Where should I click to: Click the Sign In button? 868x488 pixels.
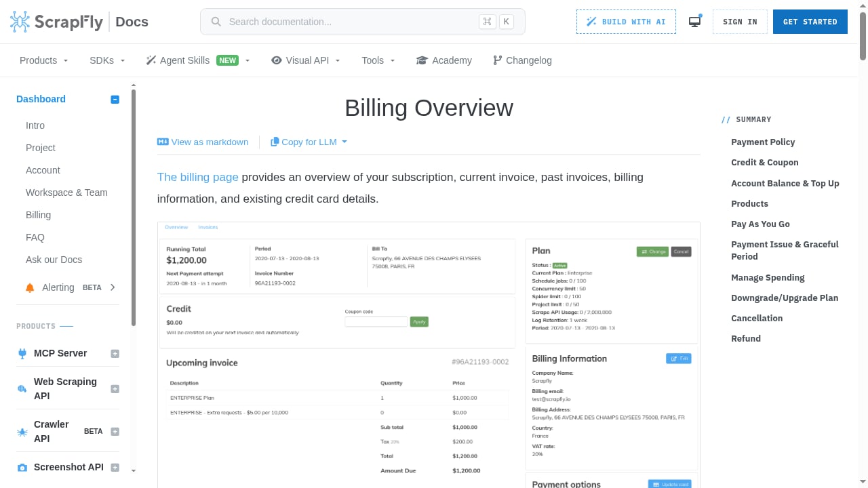(x=740, y=22)
